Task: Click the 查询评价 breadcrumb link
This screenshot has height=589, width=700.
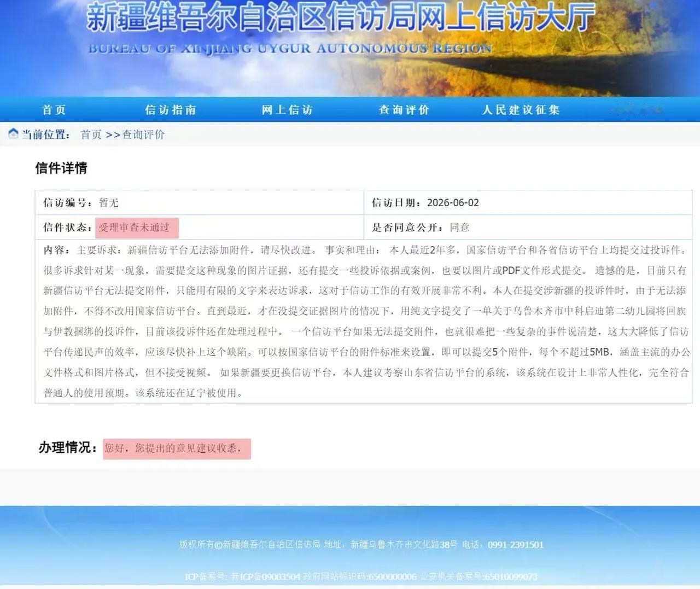Action: point(143,135)
